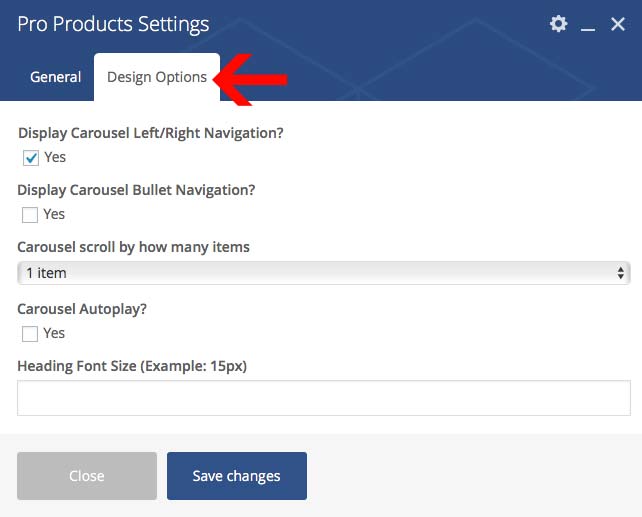Click the Carousel Autoplay label
The height and width of the screenshot is (517, 642).
coord(82,309)
